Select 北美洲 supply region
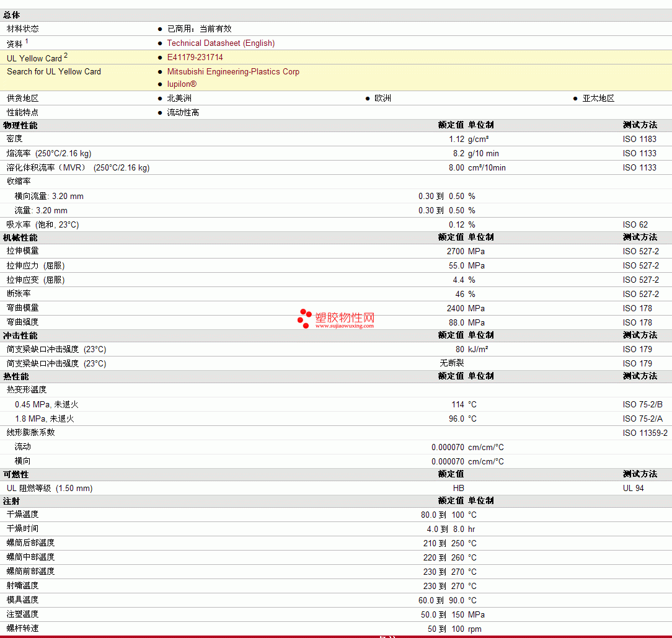 click(179, 98)
